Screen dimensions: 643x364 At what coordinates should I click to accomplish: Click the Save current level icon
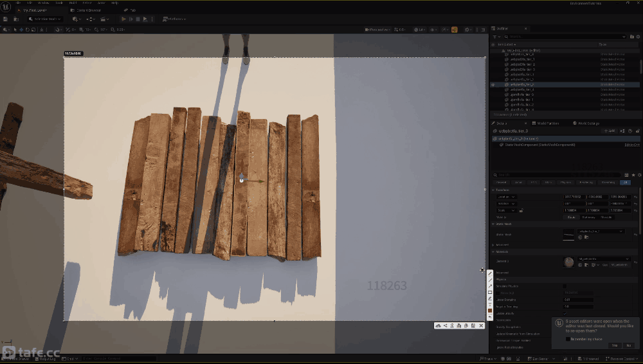(x=6, y=19)
